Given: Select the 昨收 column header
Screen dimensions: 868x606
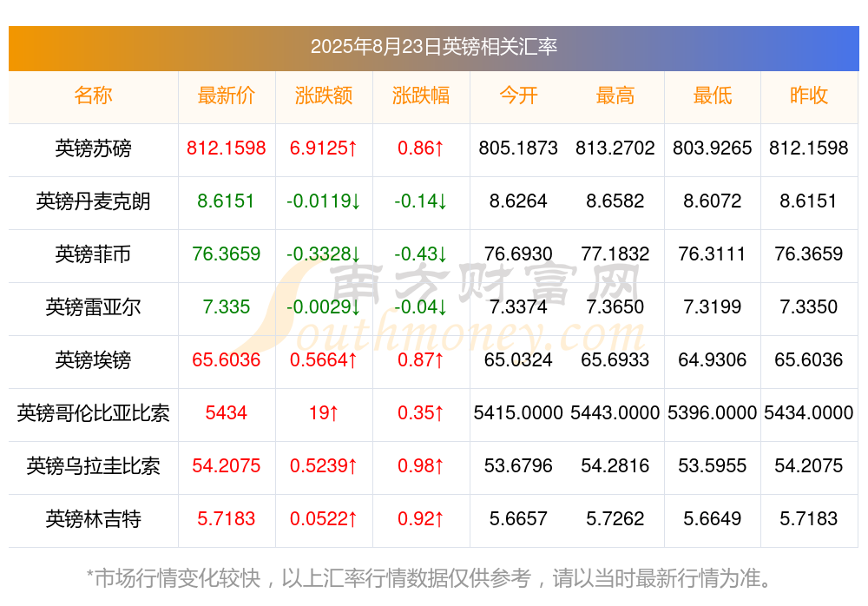Looking at the screenshot, I should 809,96.
